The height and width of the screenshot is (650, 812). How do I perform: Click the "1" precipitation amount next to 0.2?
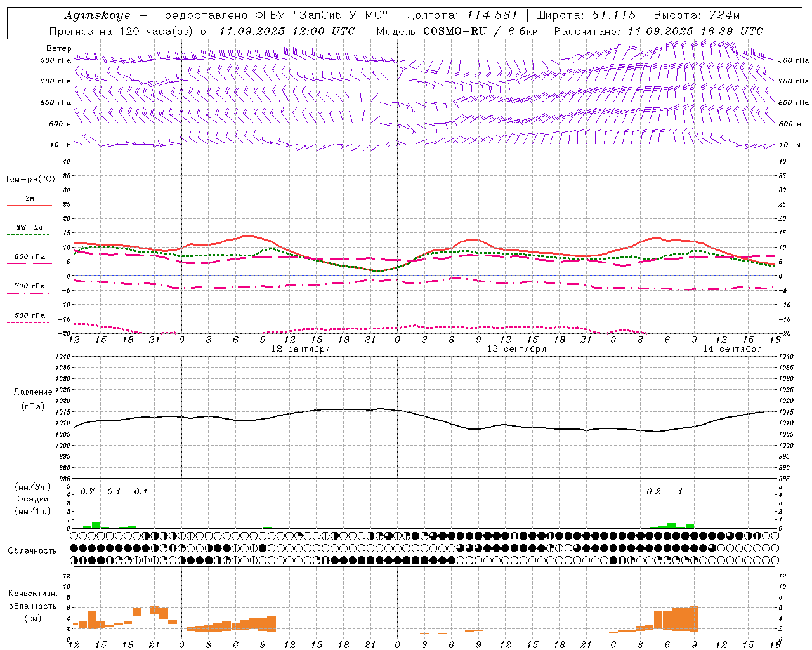(681, 492)
